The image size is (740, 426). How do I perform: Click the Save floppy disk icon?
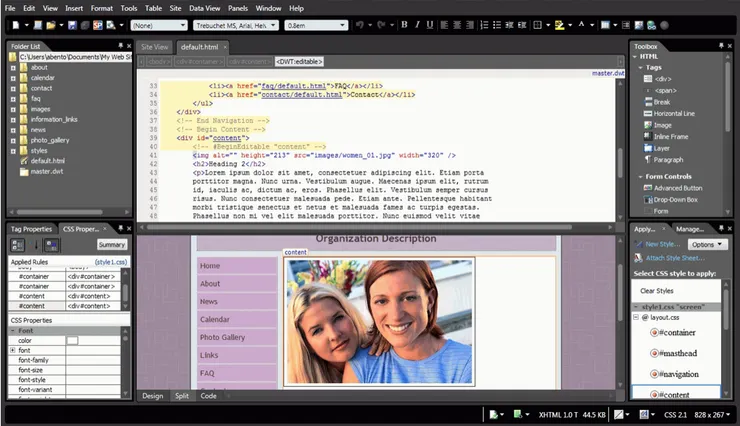pos(72,25)
